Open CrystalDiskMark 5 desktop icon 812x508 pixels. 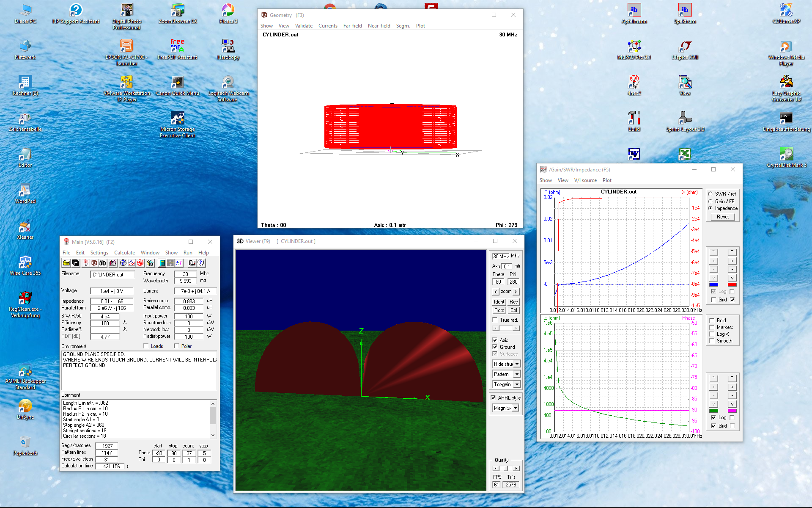(x=786, y=157)
